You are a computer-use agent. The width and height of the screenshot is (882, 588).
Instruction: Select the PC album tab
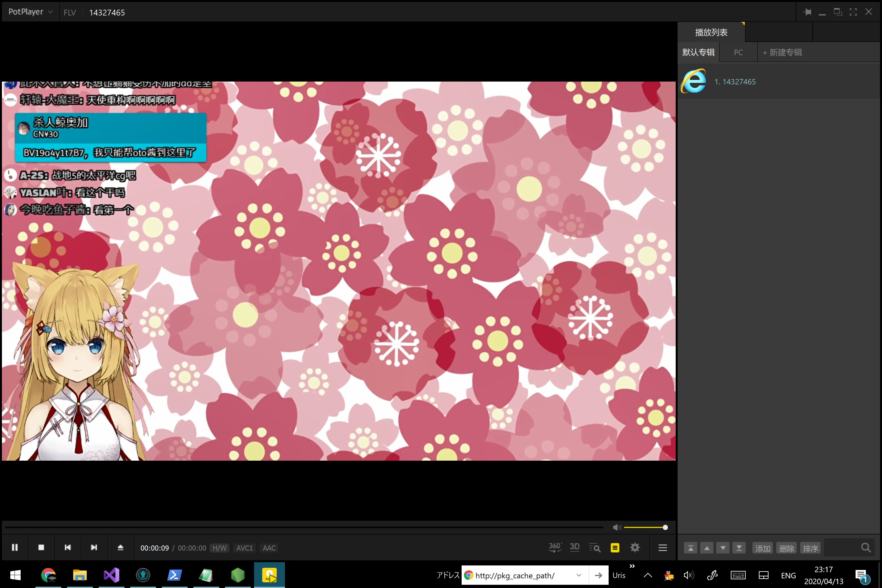[738, 53]
